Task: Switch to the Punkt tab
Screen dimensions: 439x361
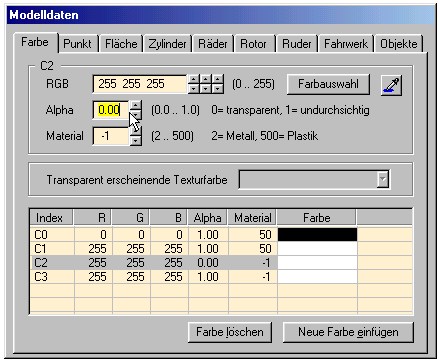Action: pyautogui.click(x=77, y=44)
